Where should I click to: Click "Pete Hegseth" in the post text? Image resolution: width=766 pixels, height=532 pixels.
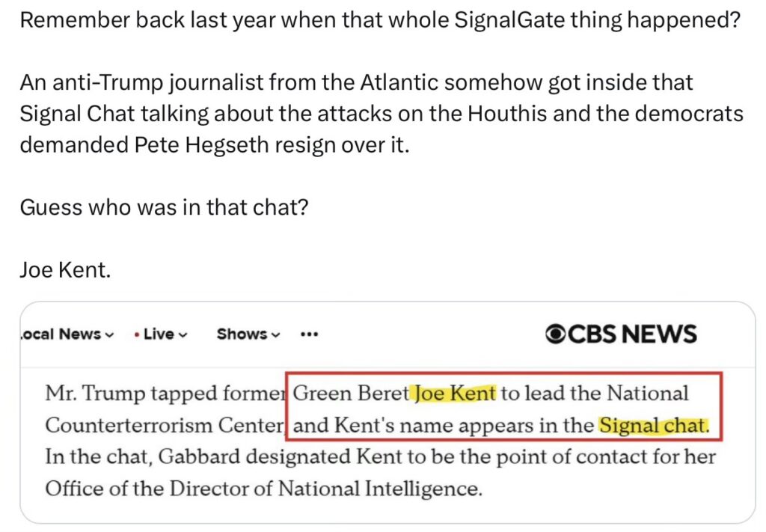(x=212, y=144)
